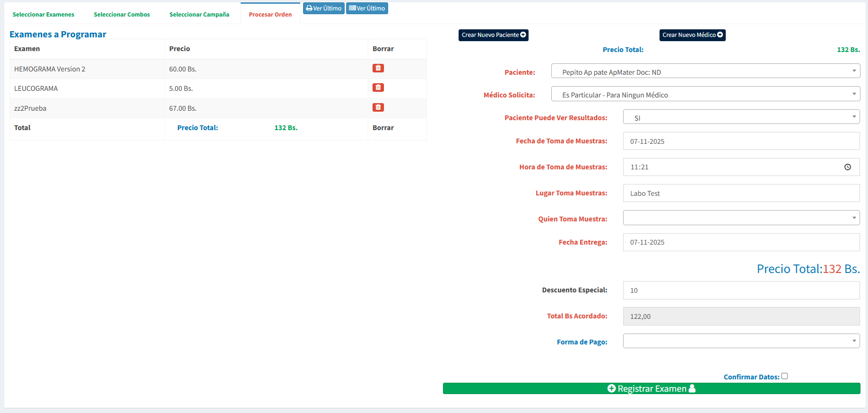Image resolution: width=868 pixels, height=413 pixels.
Task: Open Paciente Puede Ver Resultados dropdown
Action: [x=741, y=117]
